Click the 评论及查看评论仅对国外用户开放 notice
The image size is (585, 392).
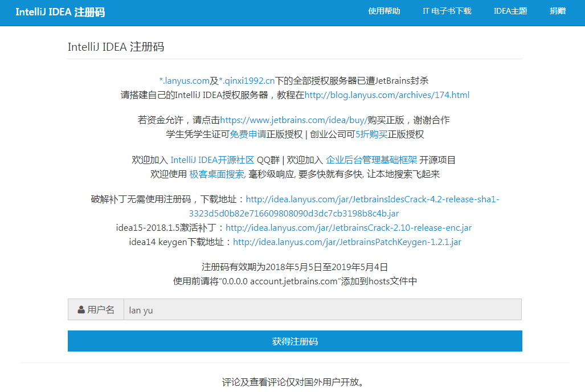(293, 382)
